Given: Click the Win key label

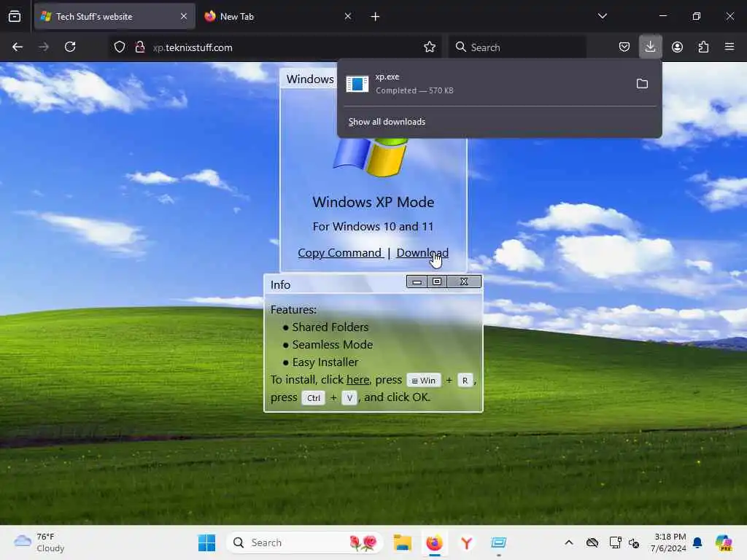Looking at the screenshot, I should [424, 381].
